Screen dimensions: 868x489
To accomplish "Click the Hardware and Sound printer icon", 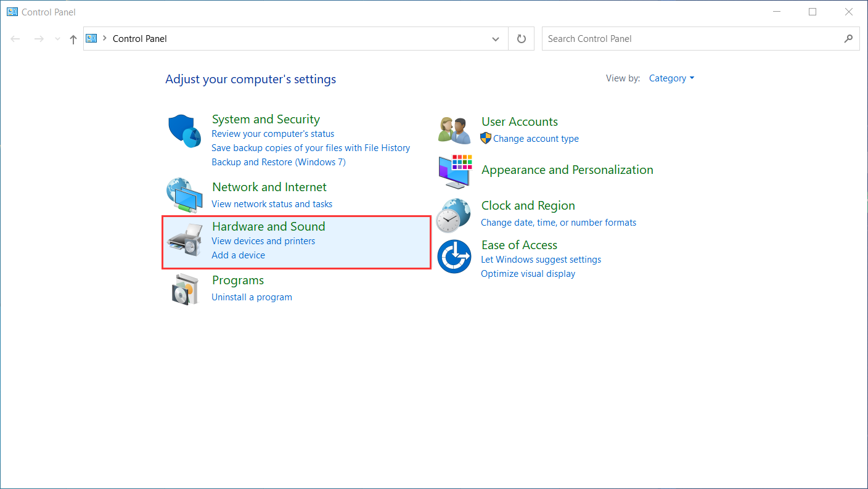I will point(185,240).
